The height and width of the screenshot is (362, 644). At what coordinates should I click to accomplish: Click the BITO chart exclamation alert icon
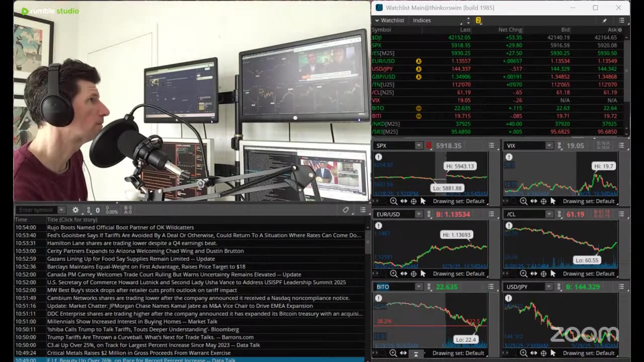pos(378,298)
